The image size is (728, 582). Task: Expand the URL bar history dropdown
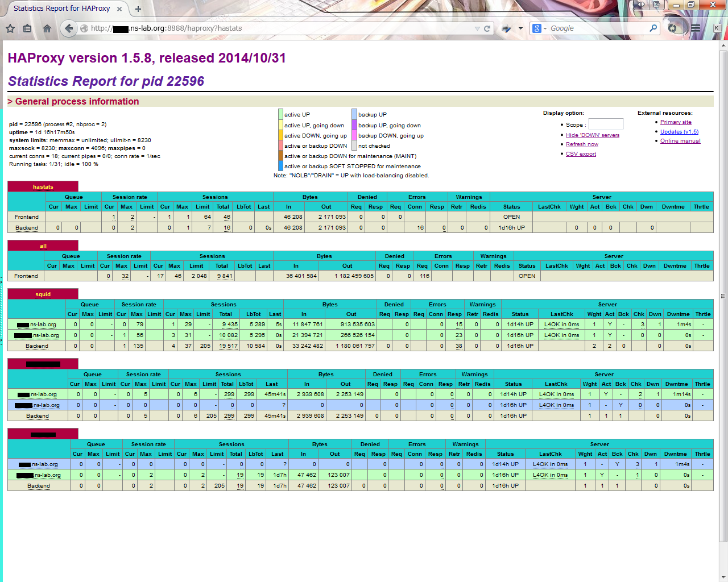click(x=477, y=28)
